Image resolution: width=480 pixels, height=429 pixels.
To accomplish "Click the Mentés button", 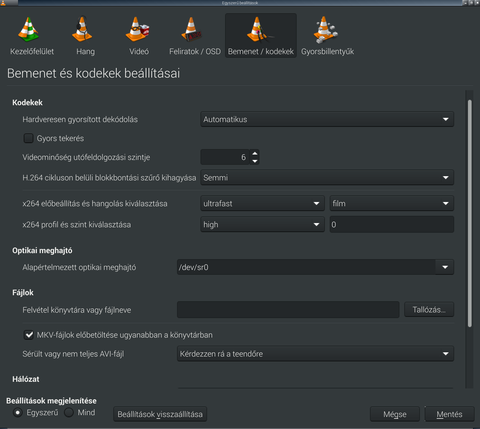I will click(449, 414).
